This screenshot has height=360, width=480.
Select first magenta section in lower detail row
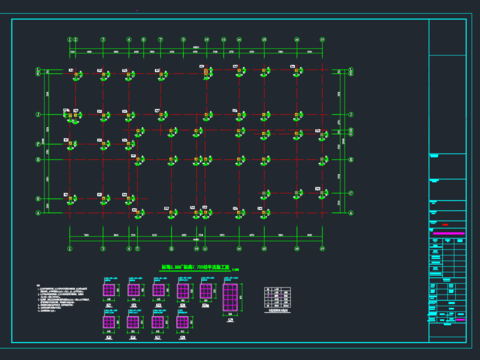(109, 322)
